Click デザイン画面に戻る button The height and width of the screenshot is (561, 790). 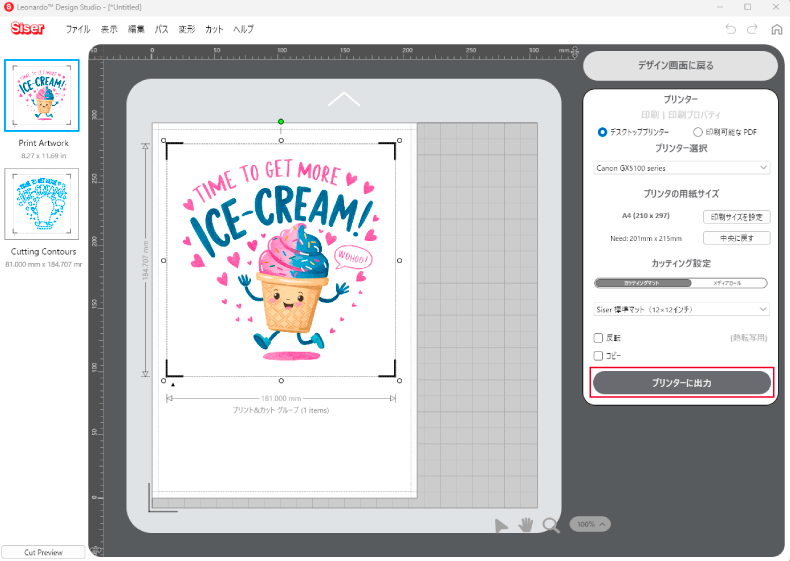point(680,66)
